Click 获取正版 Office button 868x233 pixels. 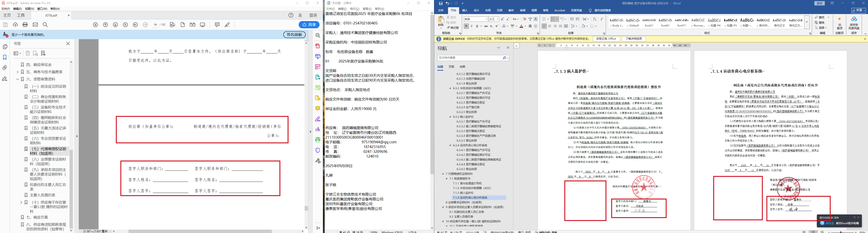[x=606, y=39]
